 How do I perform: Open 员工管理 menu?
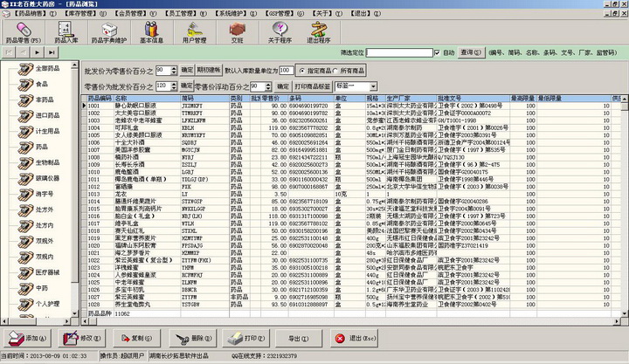(x=185, y=13)
